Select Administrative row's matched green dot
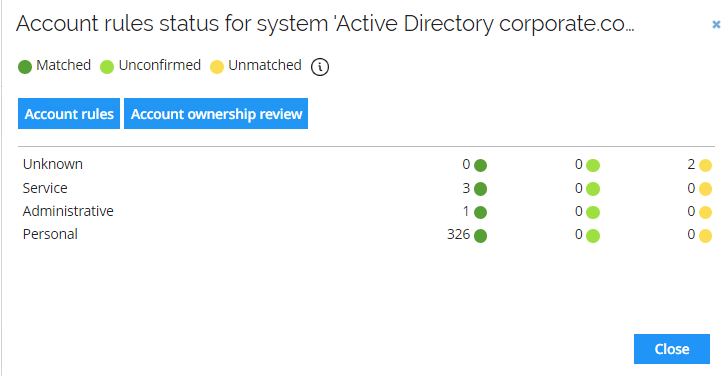This screenshot has height=376, width=728. (x=481, y=212)
